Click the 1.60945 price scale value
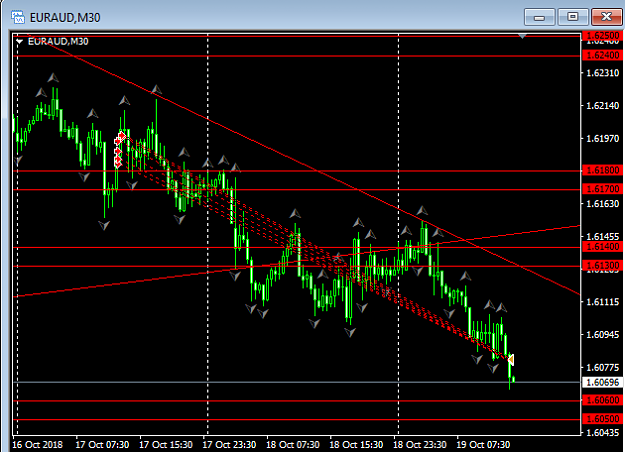This screenshot has height=452, width=625. pos(603,334)
